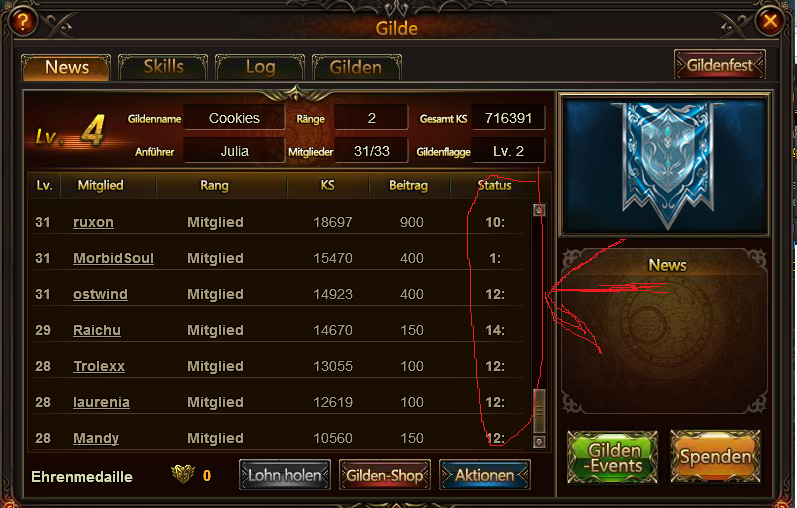
Task: Open member ruxon's profile link
Action: [94, 222]
